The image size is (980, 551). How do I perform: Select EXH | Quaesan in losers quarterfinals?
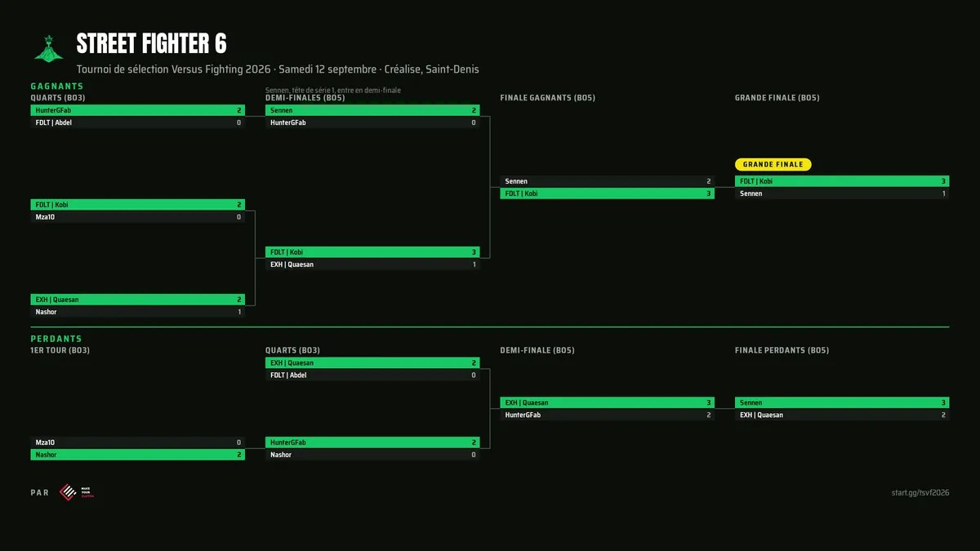tap(372, 363)
